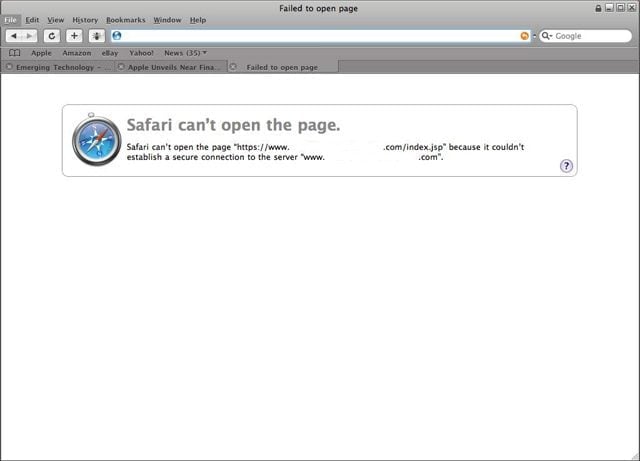Minimize the Safari window

609,8
